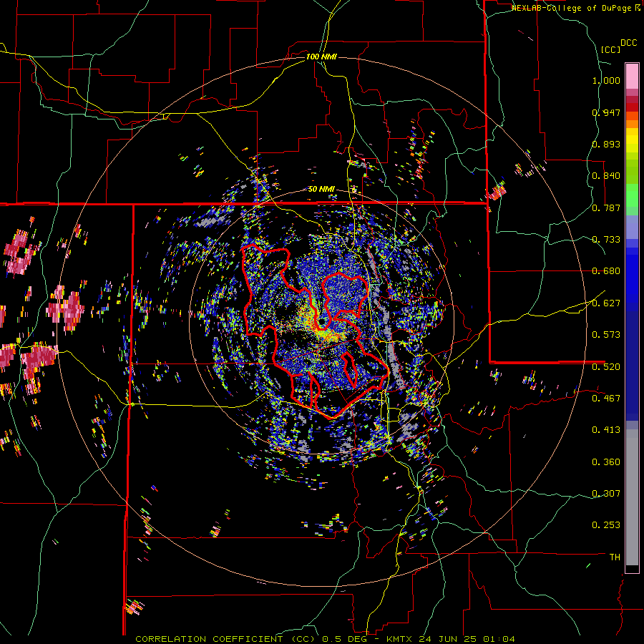The height and width of the screenshot is (644, 644).
Task: Select the 0.307 legend value
Action: coord(606,493)
